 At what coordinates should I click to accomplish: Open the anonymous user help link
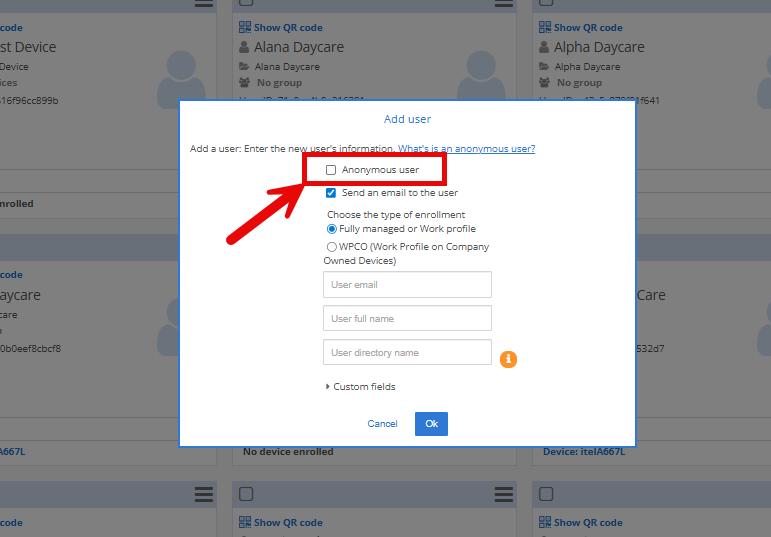coord(466,149)
